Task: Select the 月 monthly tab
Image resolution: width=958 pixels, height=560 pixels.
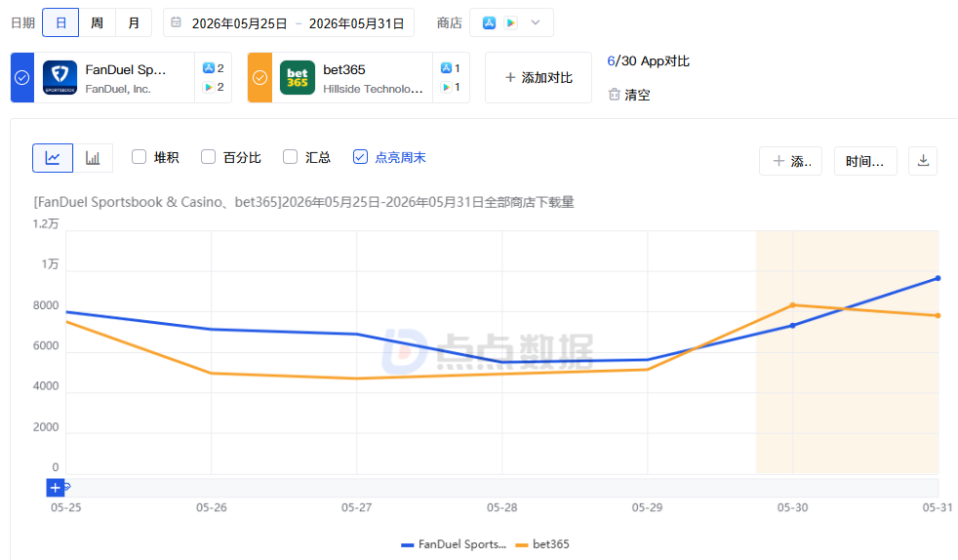Action: pos(134,22)
